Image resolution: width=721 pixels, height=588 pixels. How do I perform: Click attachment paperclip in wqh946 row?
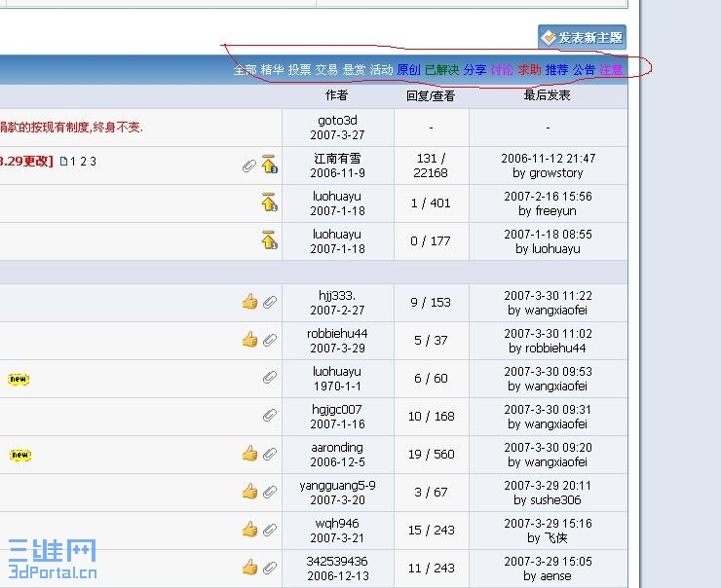pyautogui.click(x=270, y=530)
